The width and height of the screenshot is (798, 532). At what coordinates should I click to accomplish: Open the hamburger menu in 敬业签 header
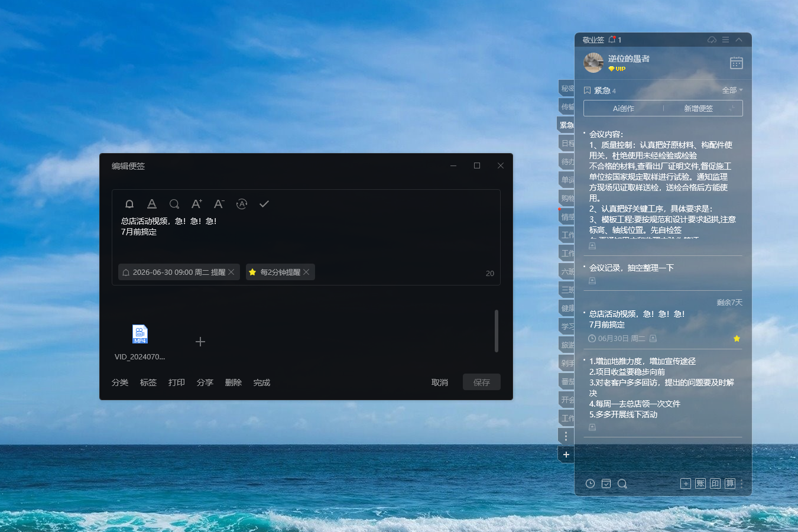(x=725, y=40)
